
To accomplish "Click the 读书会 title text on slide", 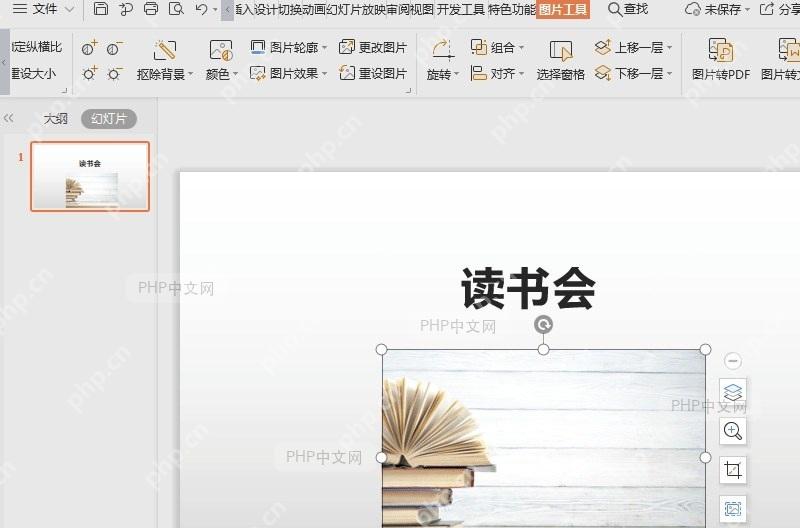I will click(x=528, y=289).
